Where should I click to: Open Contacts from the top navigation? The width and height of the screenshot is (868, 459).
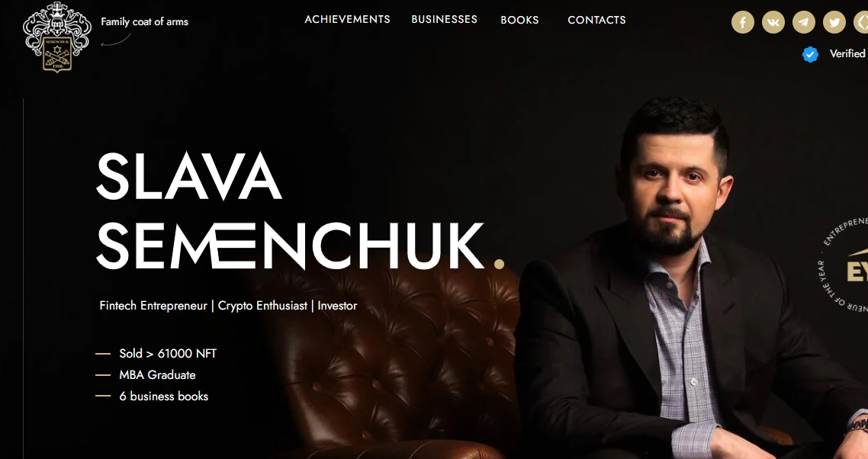coord(596,20)
